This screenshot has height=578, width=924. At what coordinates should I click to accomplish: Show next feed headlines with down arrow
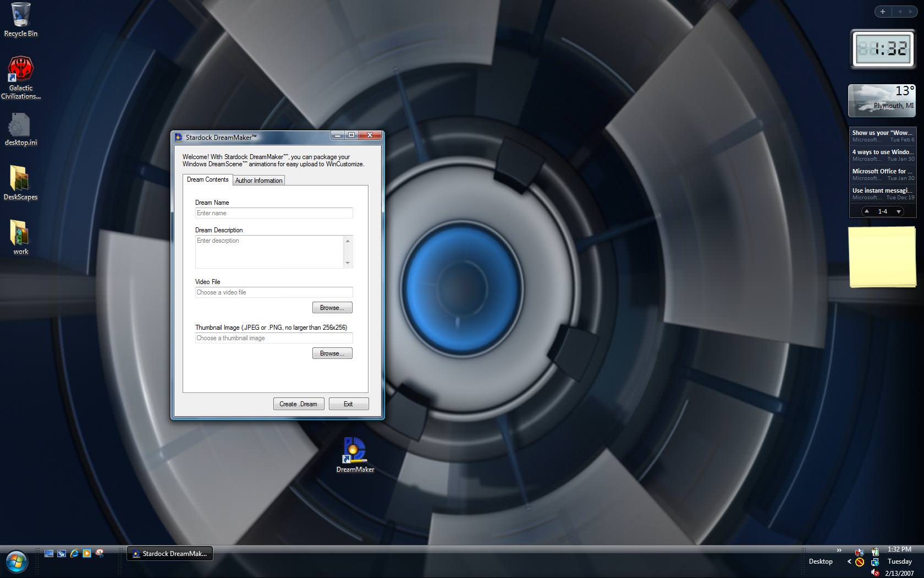899,211
